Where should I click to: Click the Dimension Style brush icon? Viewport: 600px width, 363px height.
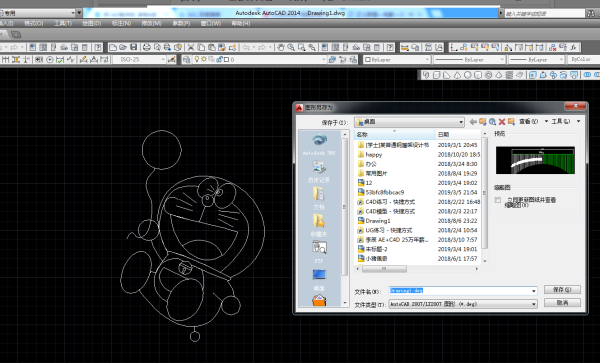171,59
